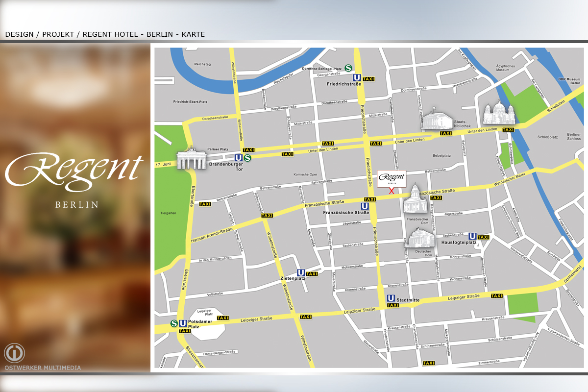Click the TAXI sign on Zimmerstraße
This screenshot has width=588, height=392.
428,363
